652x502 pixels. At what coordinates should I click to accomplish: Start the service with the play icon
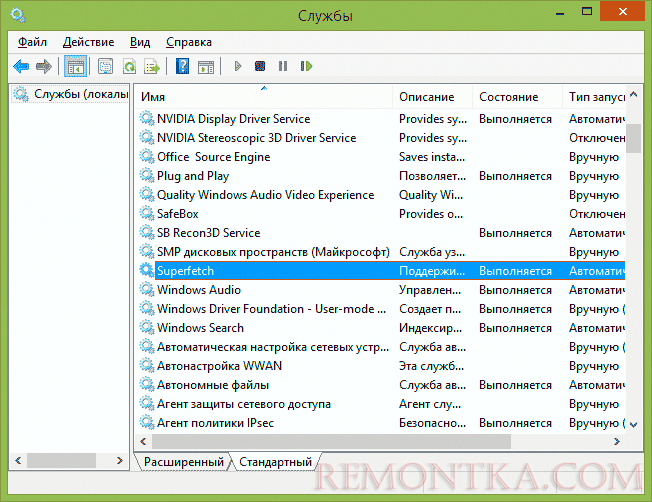coord(238,66)
